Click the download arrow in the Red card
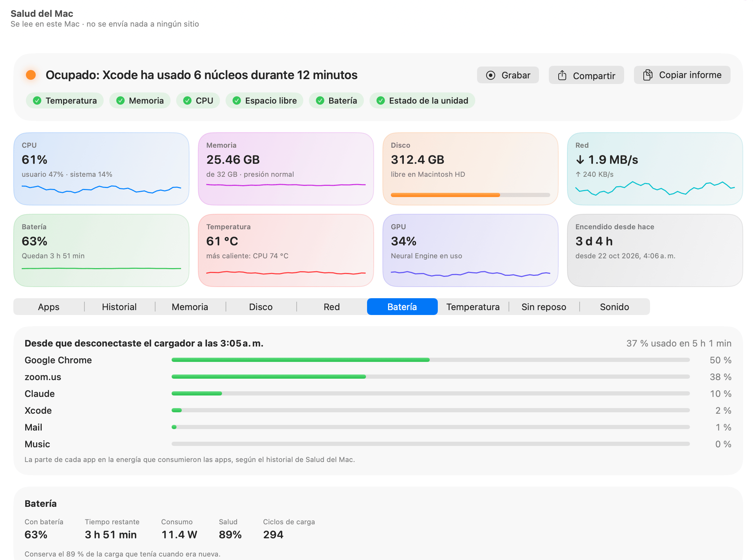This screenshot has height=560, width=753. pyautogui.click(x=580, y=160)
